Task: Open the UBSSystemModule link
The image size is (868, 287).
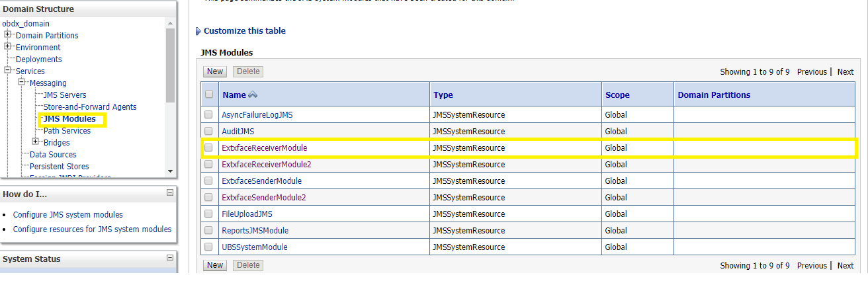Action: [x=255, y=247]
